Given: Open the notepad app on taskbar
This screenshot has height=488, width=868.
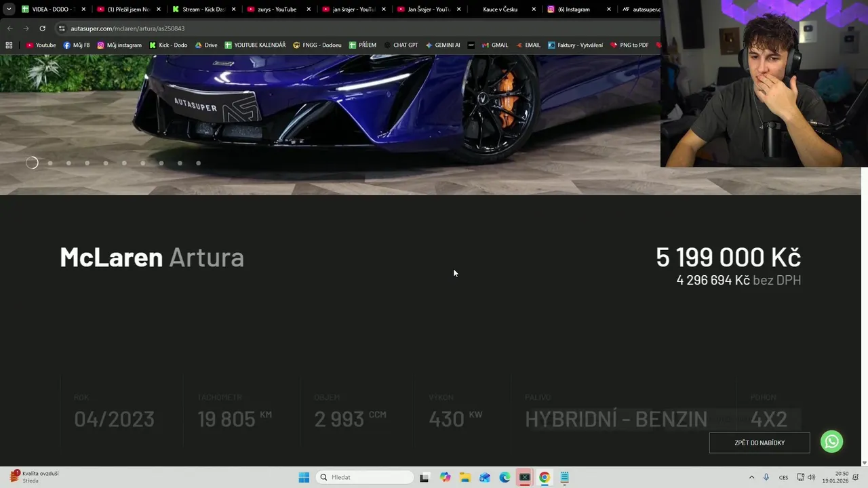Looking at the screenshot, I should 564,477.
